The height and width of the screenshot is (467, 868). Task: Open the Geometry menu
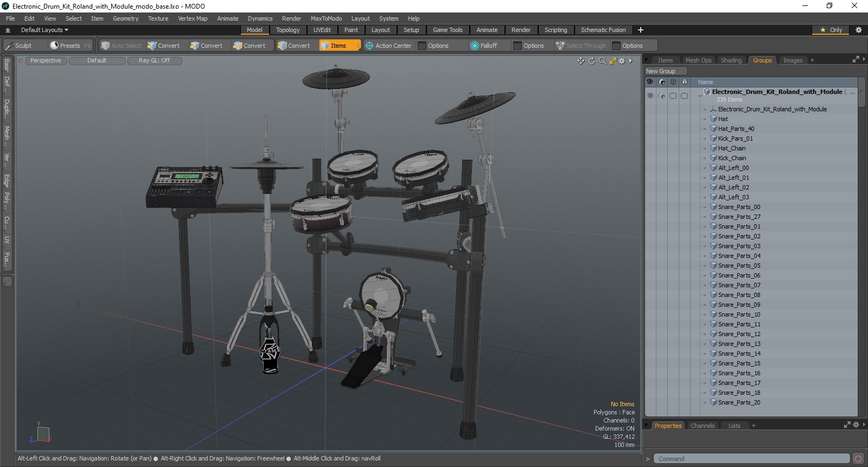[x=125, y=18]
